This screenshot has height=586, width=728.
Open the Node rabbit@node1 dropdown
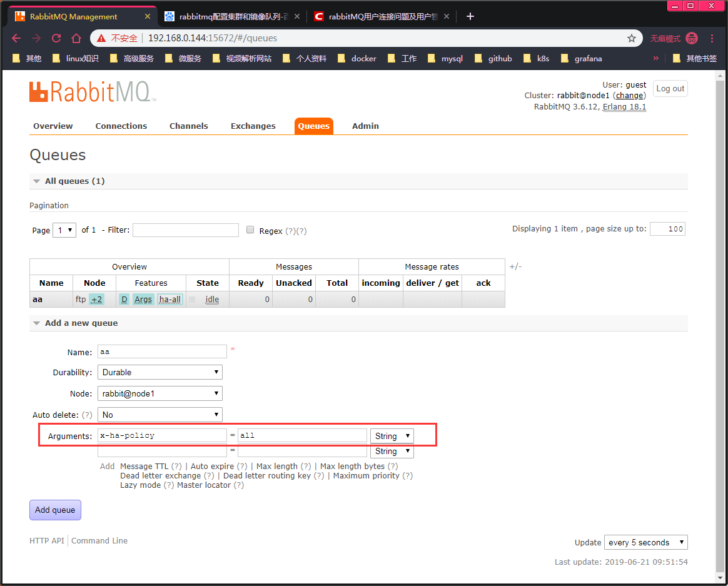tap(159, 394)
